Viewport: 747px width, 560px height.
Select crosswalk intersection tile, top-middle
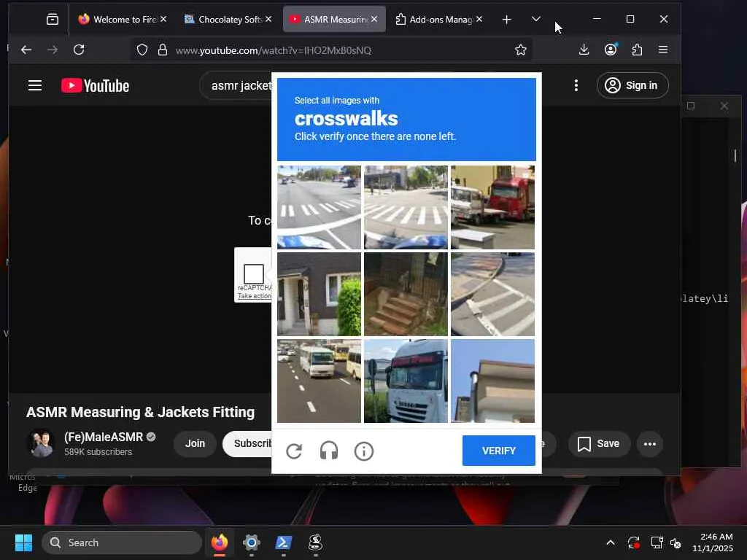(406, 207)
